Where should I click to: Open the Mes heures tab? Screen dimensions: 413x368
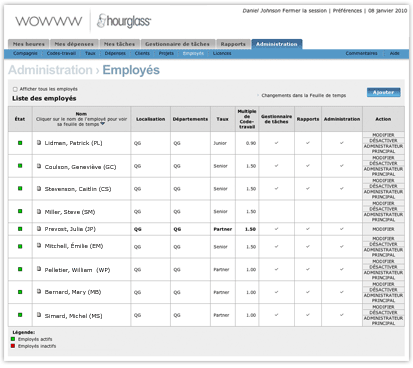click(x=28, y=44)
